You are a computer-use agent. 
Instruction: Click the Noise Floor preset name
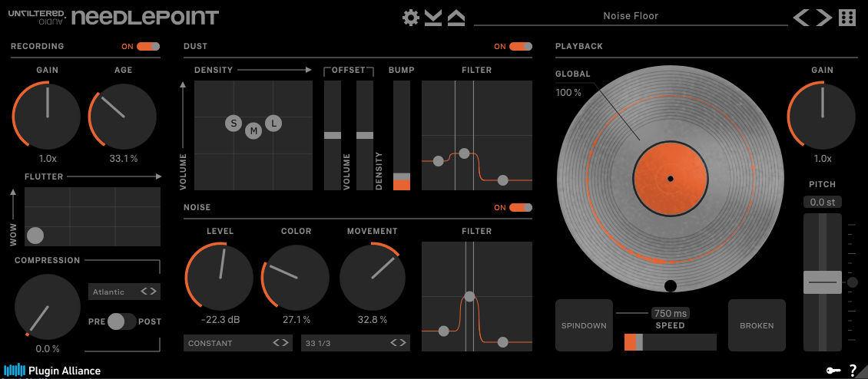pyautogui.click(x=631, y=16)
